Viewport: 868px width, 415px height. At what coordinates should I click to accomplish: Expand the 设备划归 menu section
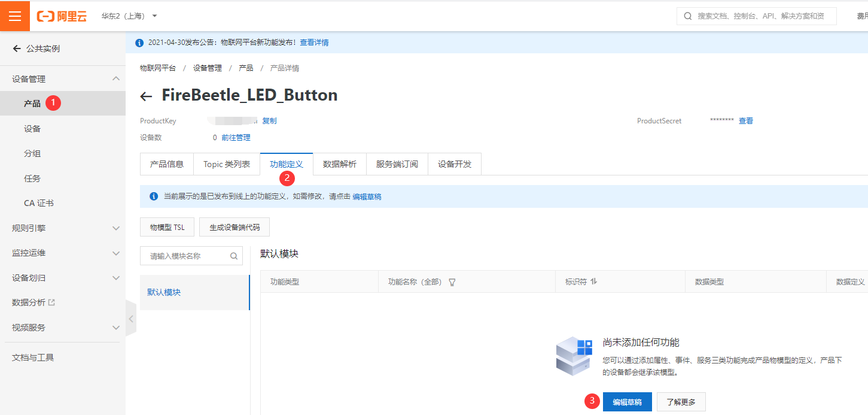(116, 278)
